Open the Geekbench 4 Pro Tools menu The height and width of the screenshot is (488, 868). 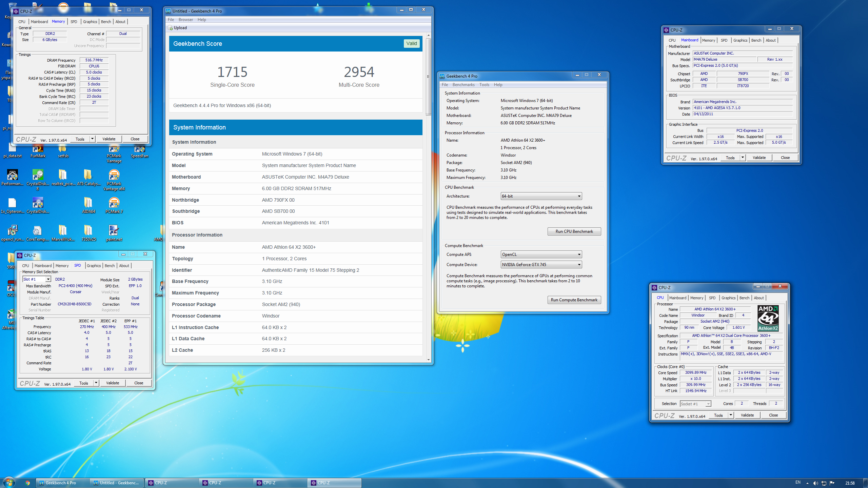[x=484, y=85]
